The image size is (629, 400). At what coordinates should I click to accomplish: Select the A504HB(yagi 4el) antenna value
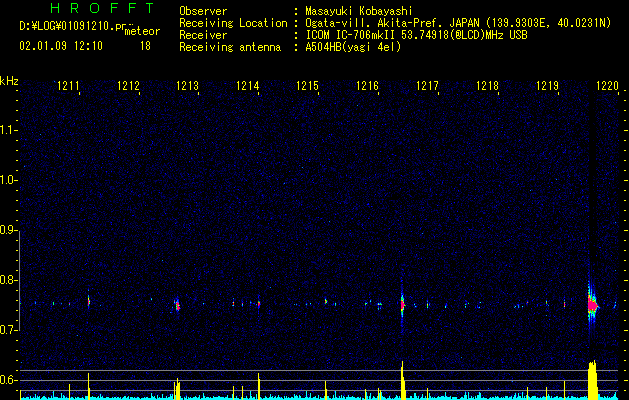[353, 47]
